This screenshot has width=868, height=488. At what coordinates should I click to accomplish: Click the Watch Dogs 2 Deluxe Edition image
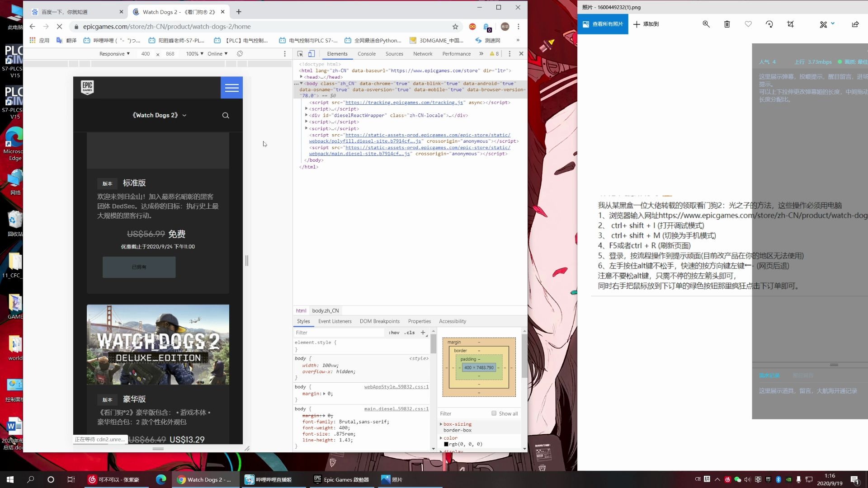[x=158, y=345]
